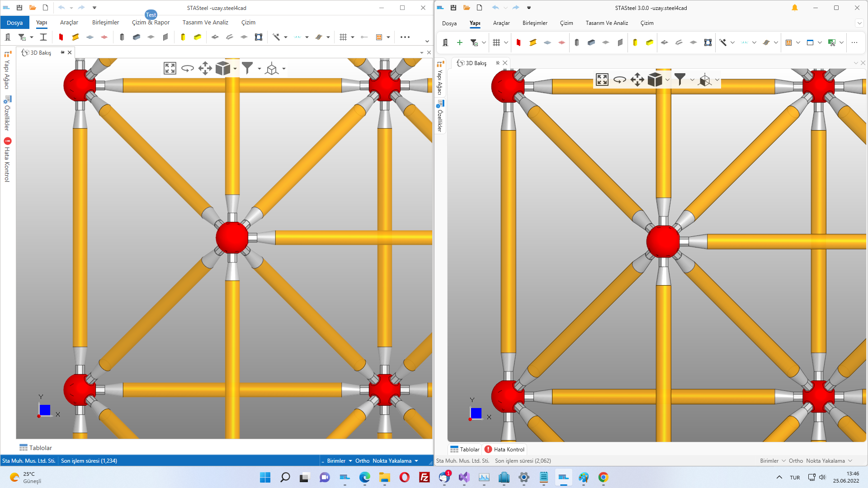The image size is (868, 488).
Task: Click the green plus add icon
Action: tap(460, 42)
